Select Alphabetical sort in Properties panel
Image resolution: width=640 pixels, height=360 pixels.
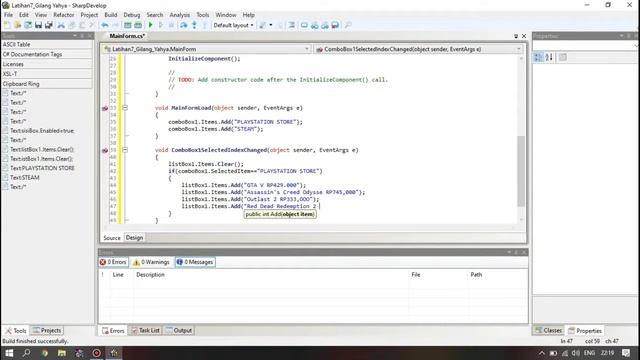pos(549,57)
